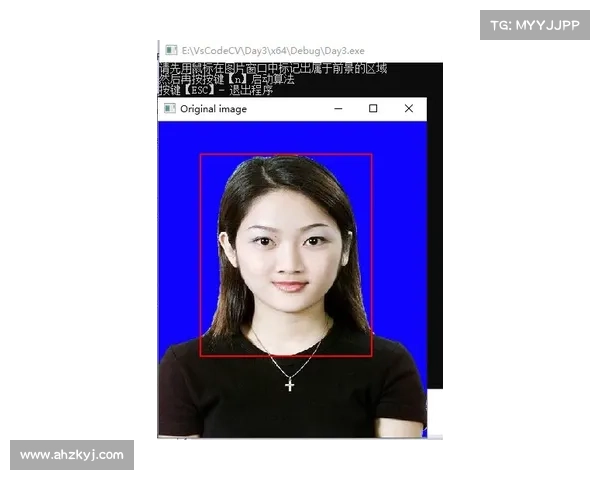The image size is (600, 480).
Task: Click the black shirt area below the red rectangle
Action: point(290,410)
